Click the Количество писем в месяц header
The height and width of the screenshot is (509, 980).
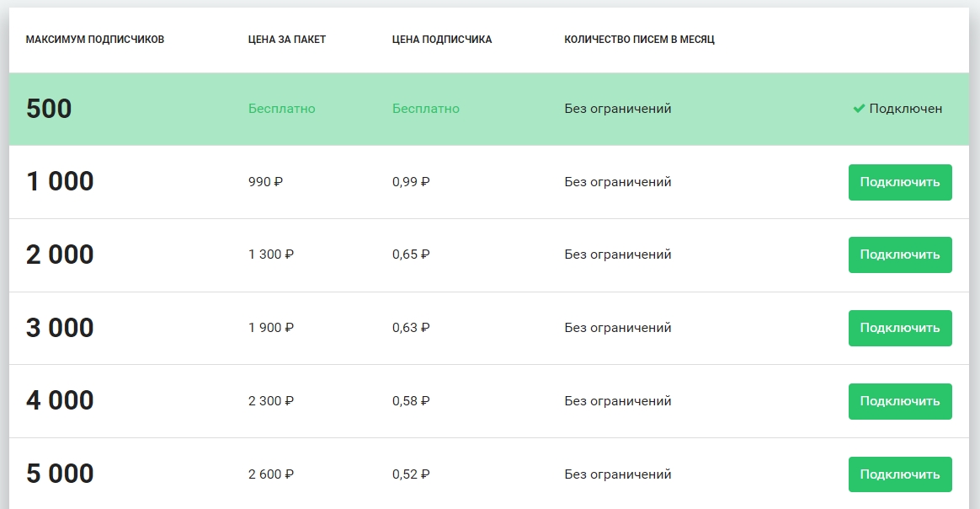click(639, 40)
